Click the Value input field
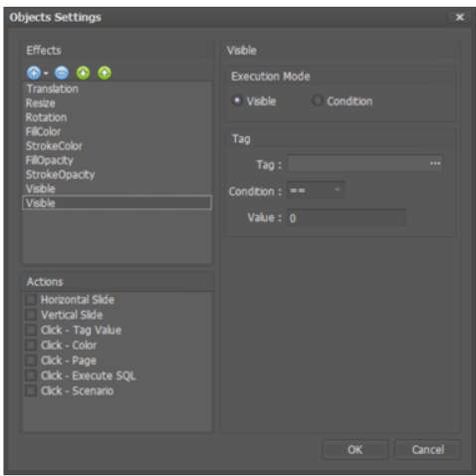Image resolution: width=476 pixels, height=476 pixels. pos(347,218)
